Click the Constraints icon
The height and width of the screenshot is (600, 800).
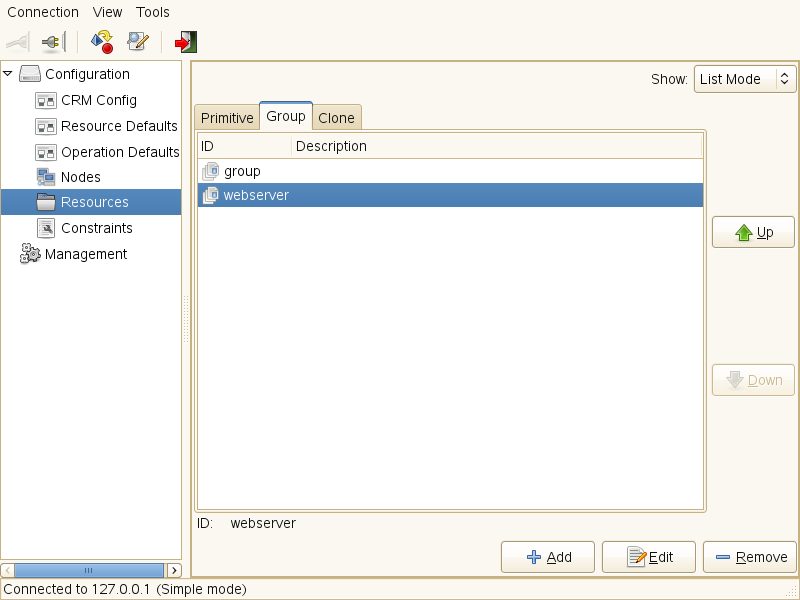(x=46, y=228)
